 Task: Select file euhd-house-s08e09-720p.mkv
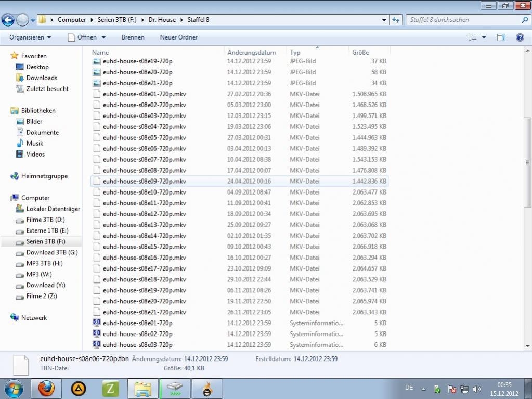tap(239, 181)
